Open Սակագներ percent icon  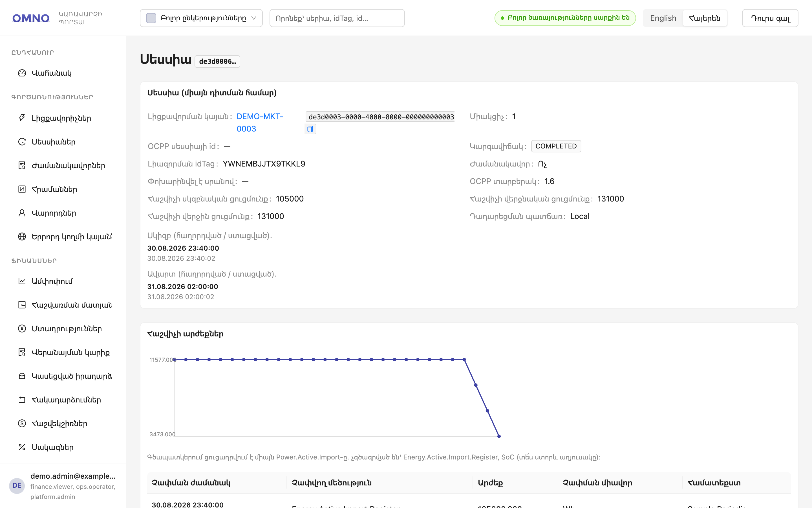point(22,447)
